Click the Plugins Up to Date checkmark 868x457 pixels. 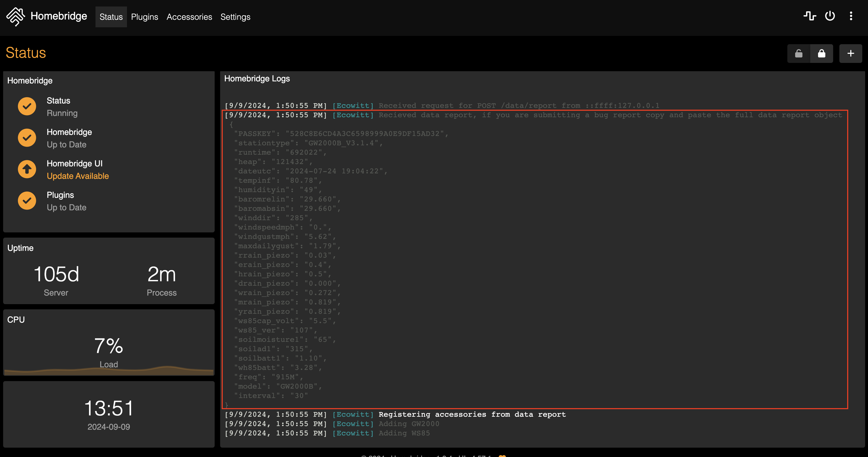[x=27, y=201]
